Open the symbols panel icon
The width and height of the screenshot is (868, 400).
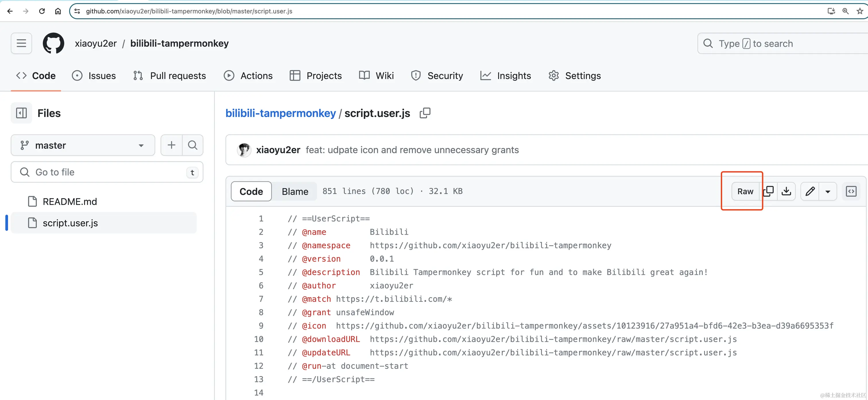pyautogui.click(x=851, y=191)
